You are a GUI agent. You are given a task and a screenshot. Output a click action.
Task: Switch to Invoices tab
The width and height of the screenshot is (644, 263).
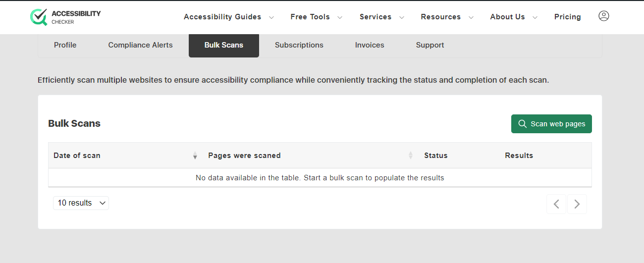coord(370,45)
